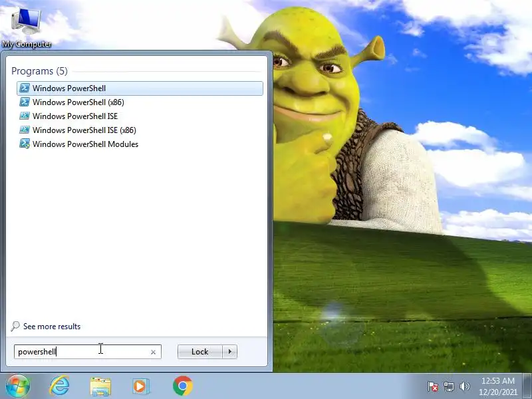
Task: Expand the shutdown options arrow
Action: pyautogui.click(x=230, y=352)
